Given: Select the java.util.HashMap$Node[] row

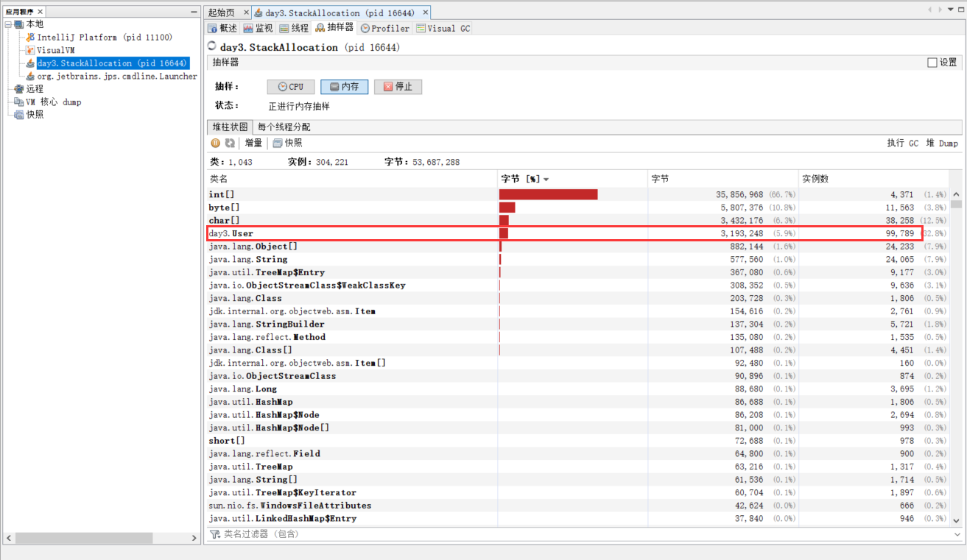Looking at the screenshot, I should [x=577, y=428].
